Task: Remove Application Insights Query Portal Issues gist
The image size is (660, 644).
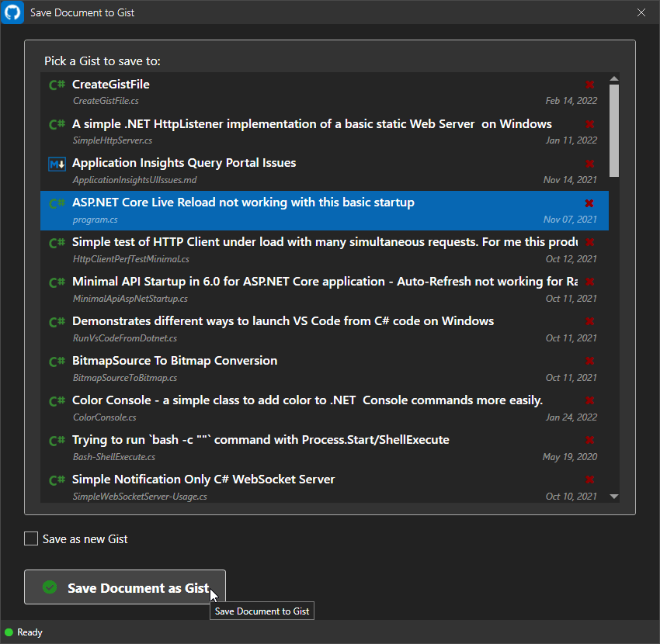Action: tap(589, 164)
